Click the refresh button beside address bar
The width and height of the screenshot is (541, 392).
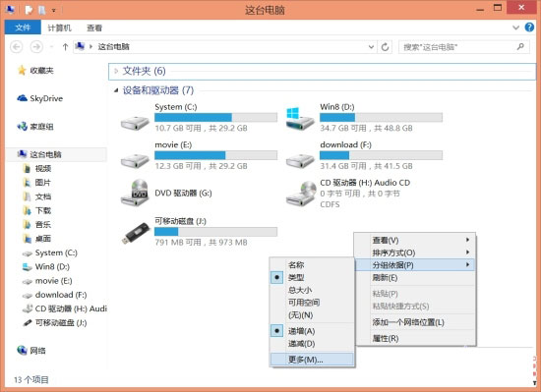tap(385, 46)
